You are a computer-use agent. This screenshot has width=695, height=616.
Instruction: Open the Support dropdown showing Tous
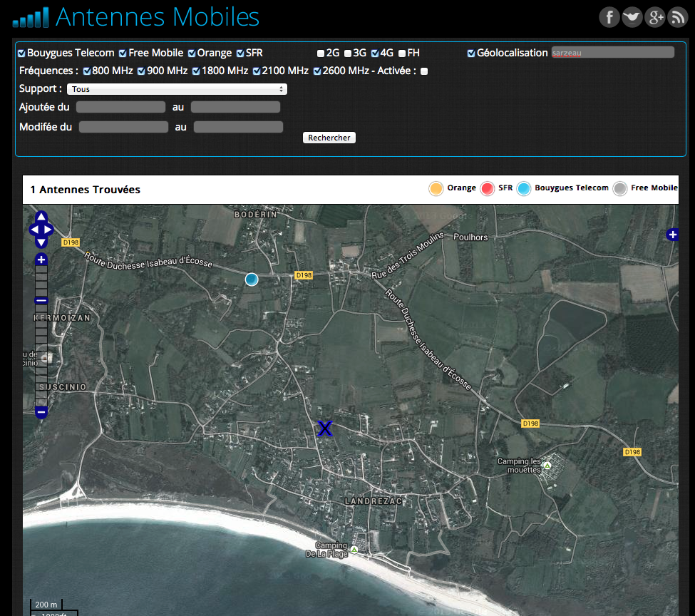(177, 89)
